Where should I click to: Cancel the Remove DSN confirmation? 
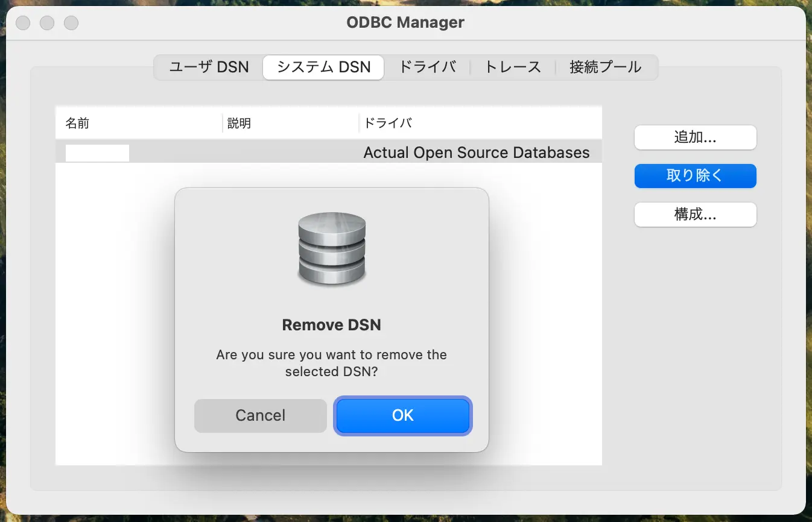point(260,415)
